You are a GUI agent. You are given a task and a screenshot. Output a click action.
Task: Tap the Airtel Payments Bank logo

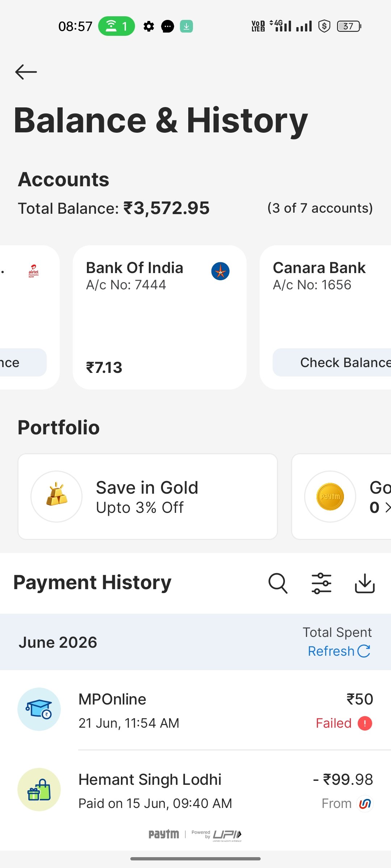coord(33,271)
